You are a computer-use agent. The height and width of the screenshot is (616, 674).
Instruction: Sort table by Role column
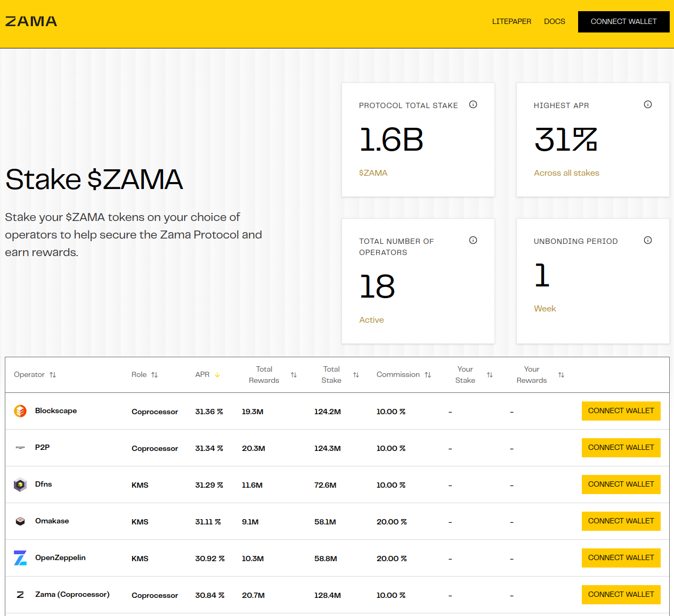pyautogui.click(x=155, y=375)
